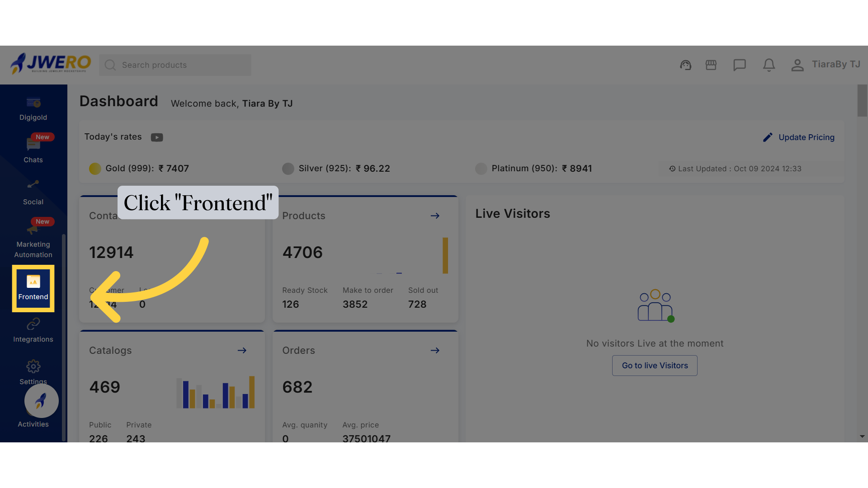Click the Silver (925) coin swatch
The width and height of the screenshot is (868, 488).
pyautogui.click(x=288, y=169)
